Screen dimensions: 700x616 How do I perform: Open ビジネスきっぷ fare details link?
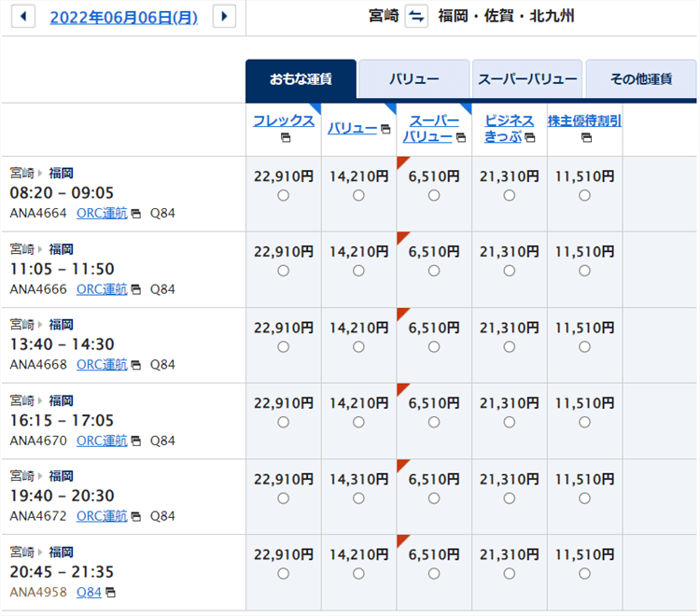(509, 128)
